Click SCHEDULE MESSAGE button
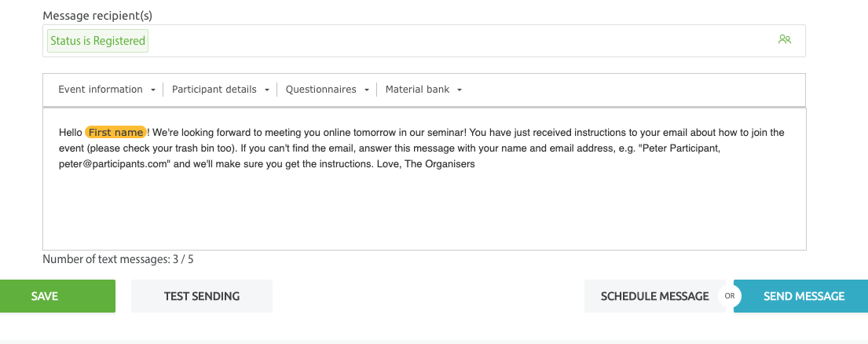 click(654, 296)
